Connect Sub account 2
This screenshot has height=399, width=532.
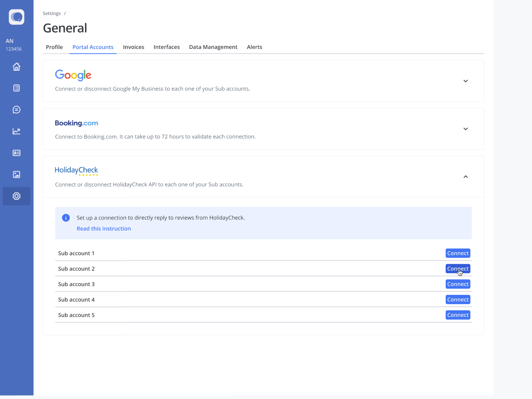coord(458,269)
